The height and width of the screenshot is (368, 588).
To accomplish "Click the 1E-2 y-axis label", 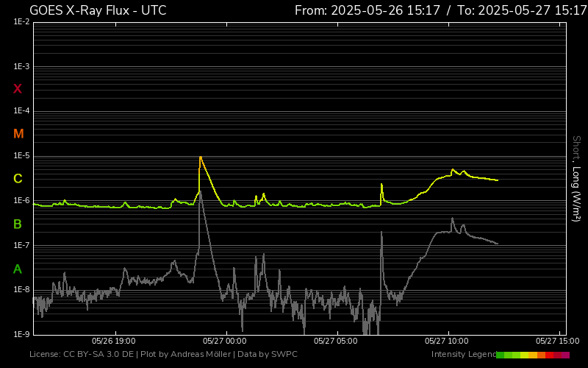I will coord(21,22).
